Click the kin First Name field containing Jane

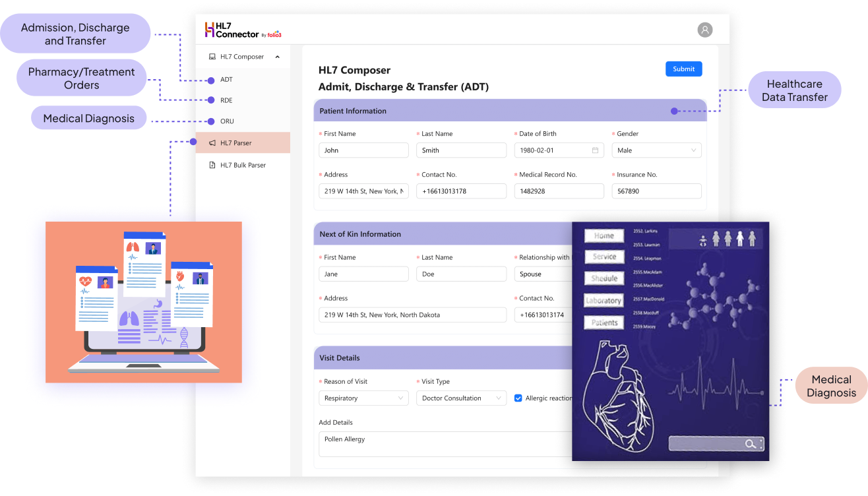click(363, 274)
